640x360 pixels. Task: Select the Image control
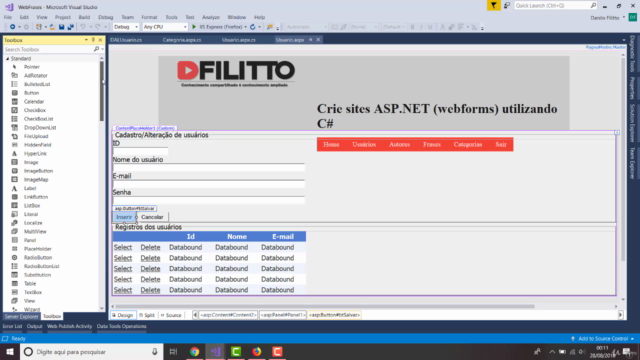[x=31, y=162]
